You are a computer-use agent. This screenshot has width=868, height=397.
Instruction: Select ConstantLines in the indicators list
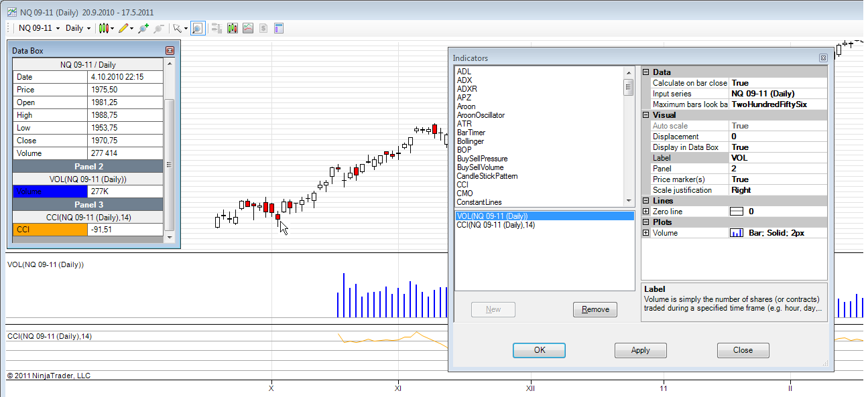(x=479, y=202)
